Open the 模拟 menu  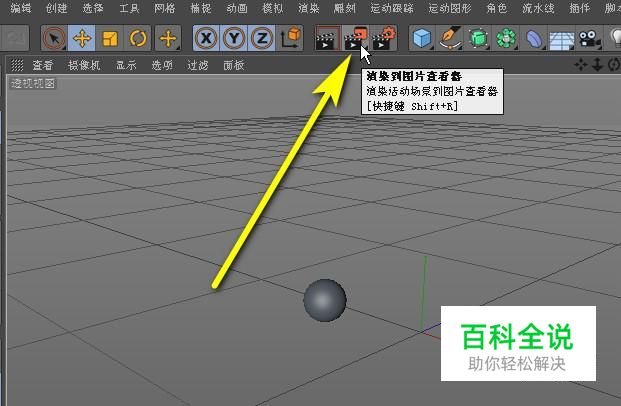click(x=272, y=8)
